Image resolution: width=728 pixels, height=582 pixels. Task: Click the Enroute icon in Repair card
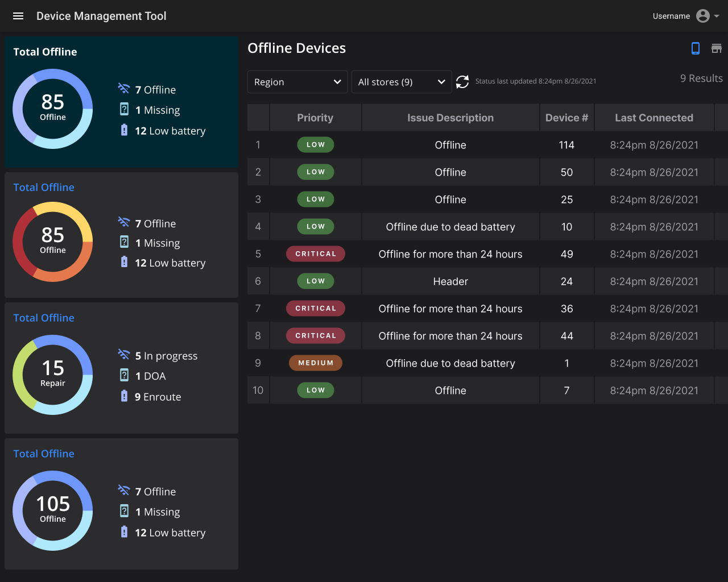[124, 396]
